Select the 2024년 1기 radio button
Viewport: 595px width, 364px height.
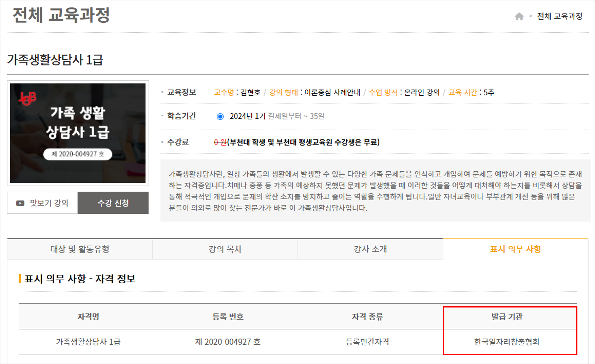tap(220, 116)
